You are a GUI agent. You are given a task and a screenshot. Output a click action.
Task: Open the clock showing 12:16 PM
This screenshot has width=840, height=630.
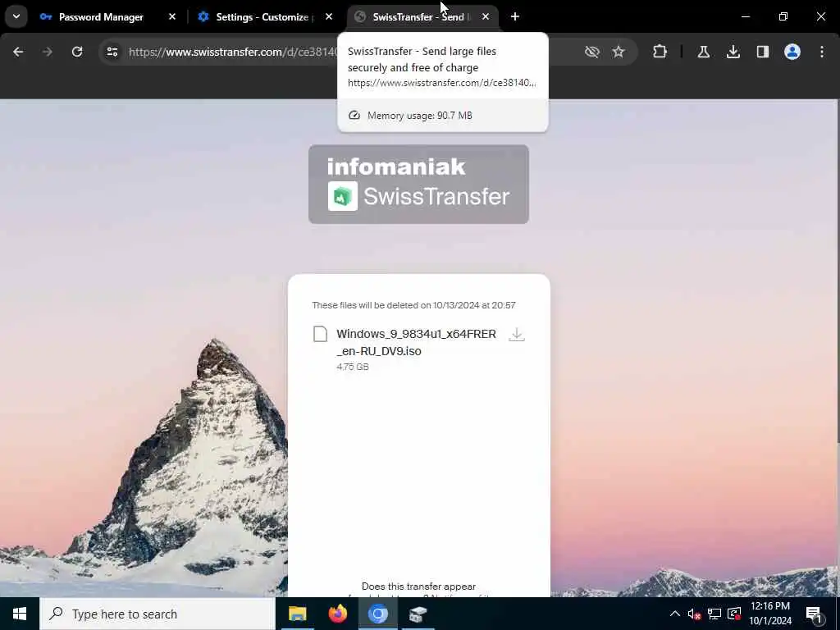(769, 614)
